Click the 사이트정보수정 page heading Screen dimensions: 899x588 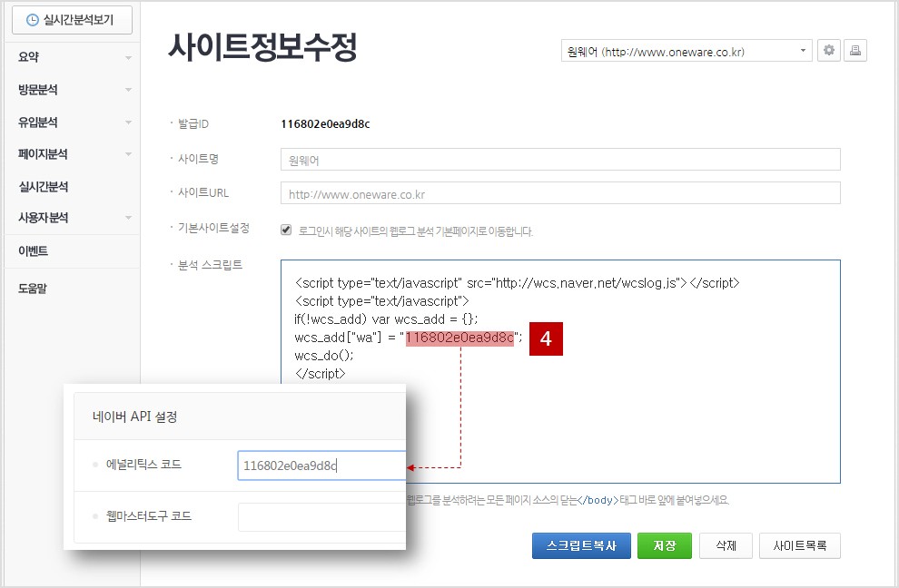[x=262, y=46]
